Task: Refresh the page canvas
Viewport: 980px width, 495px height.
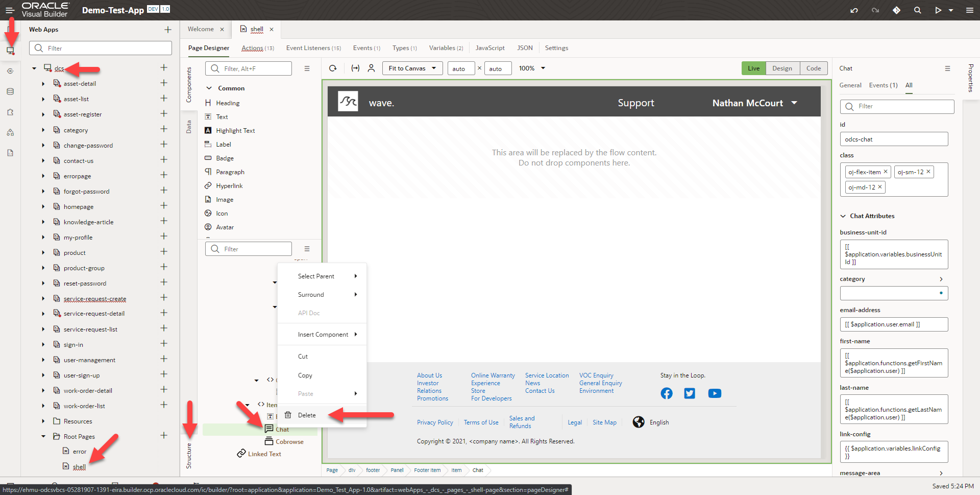Action: point(333,68)
